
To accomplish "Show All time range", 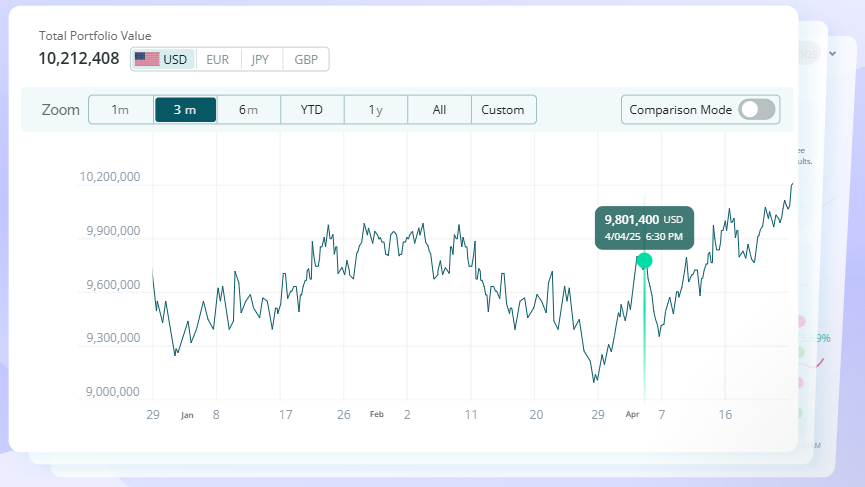I will point(439,110).
